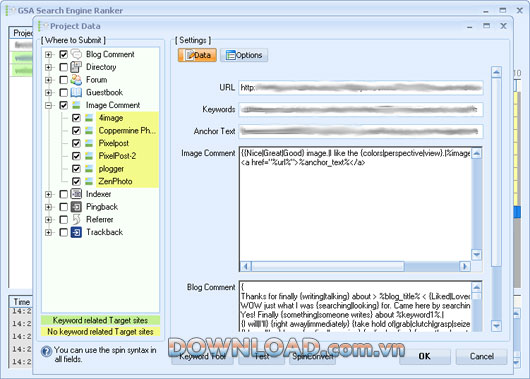Viewport: 530px width, 379px height.
Task: Click the PixelPost-2 picture icon
Action: point(89,156)
